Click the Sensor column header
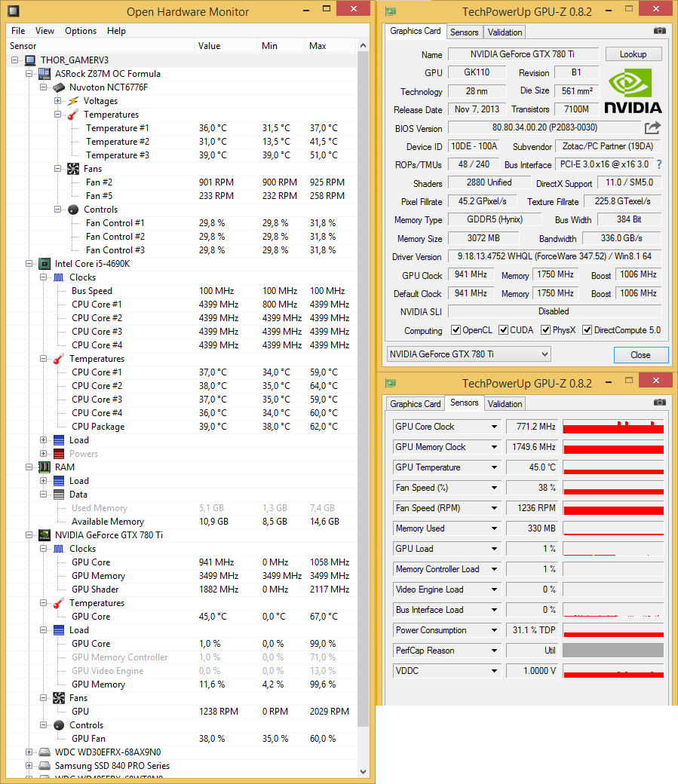Screen dimensions: 678x784 [x=100, y=46]
